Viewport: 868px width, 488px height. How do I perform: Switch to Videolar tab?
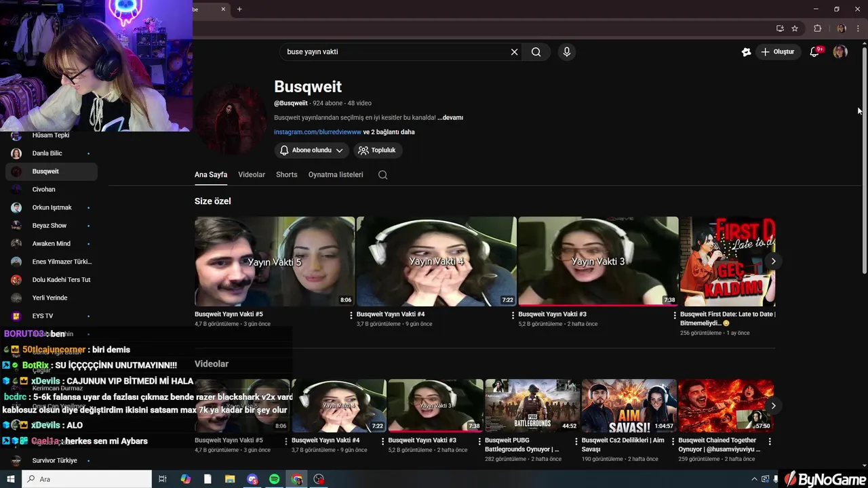252,175
